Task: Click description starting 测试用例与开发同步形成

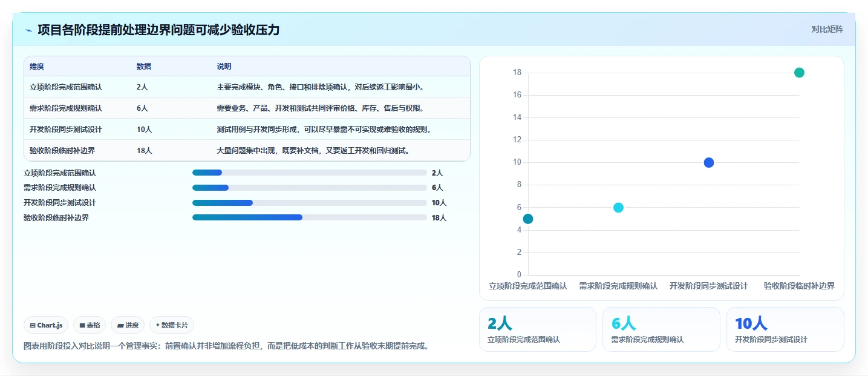Action: tap(325, 130)
